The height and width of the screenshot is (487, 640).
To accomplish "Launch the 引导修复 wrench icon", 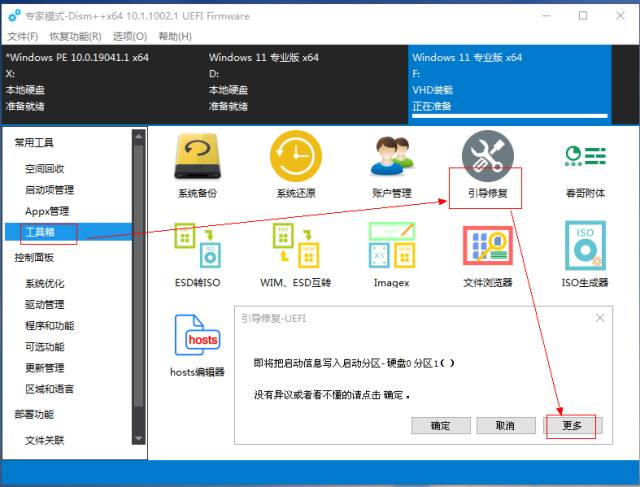I will click(488, 156).
